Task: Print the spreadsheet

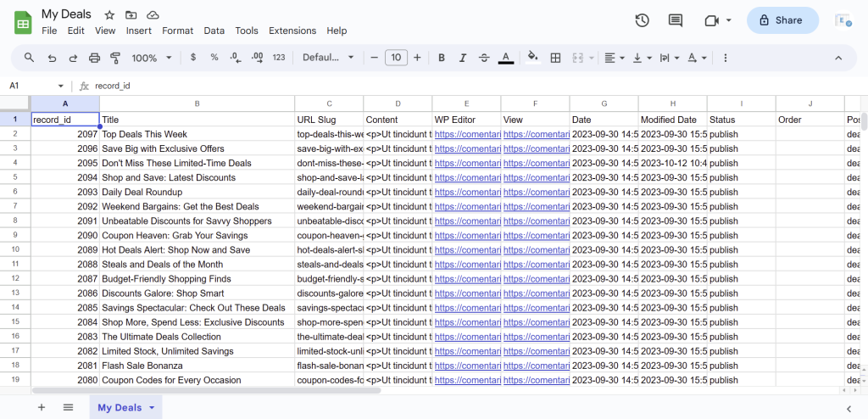Action: (95, 58)
